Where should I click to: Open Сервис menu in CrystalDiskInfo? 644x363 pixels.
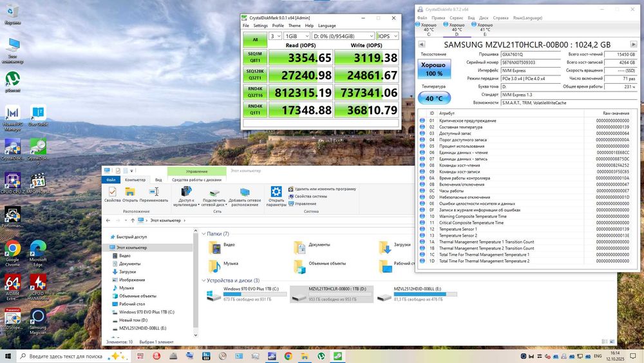[x=456, y=17]
